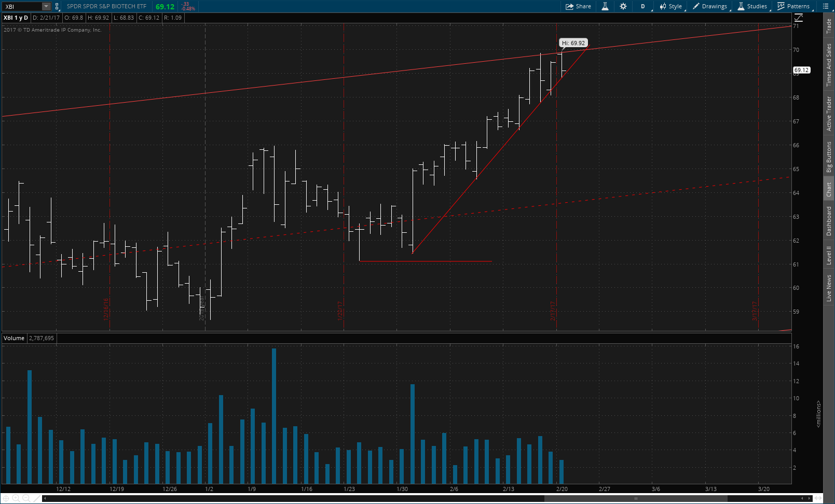Click the green 69.12 price in header
The height and width of the screenshot is (504, 835).
tap(165, 7)
